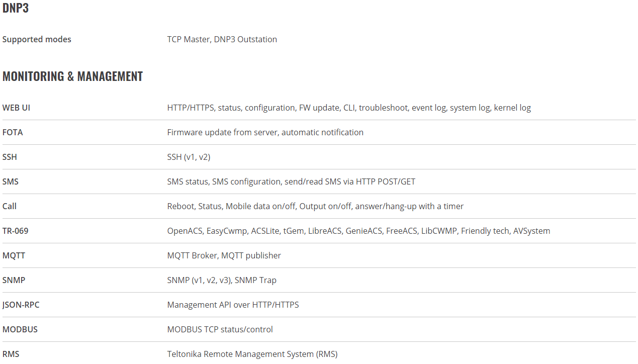Click the FOTA row label
638x364 pixels.
click(x=13, y=132)
